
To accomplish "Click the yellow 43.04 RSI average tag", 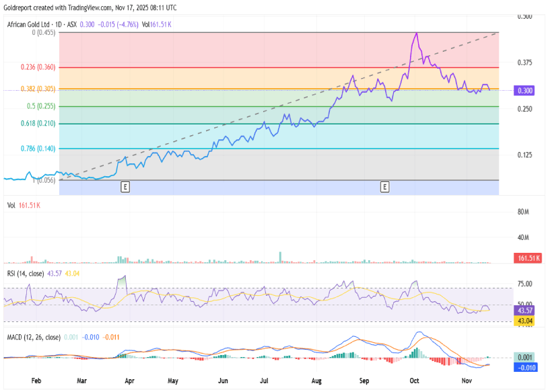I will (x=524, y=321).
